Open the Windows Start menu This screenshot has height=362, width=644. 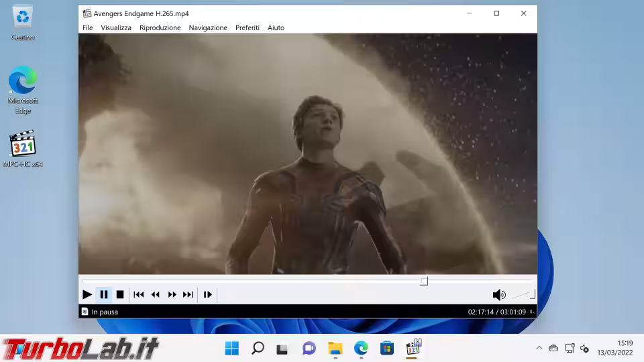(232, 349)
